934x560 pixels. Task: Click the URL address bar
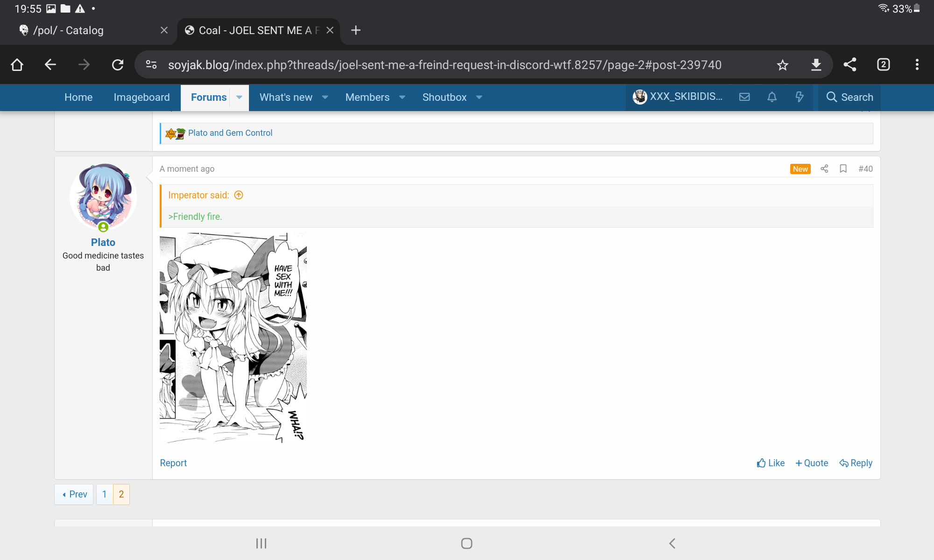coord(445,65)
